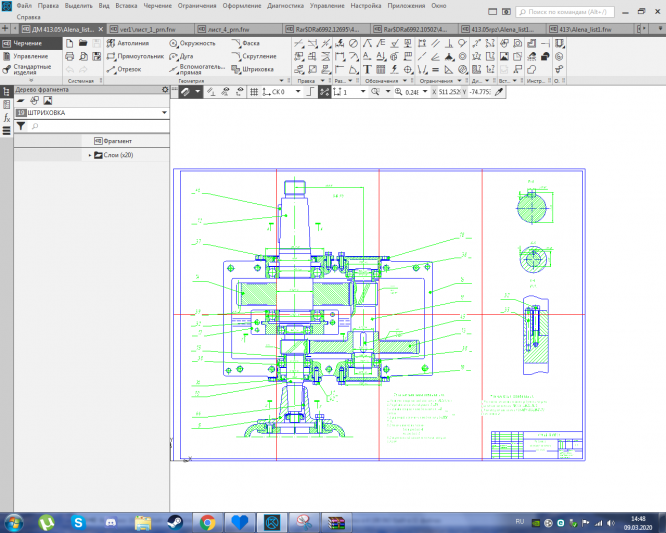This screenshot has width=666, height=533.
Task: Select the Автолиния drawing tool
Action: [128, 45]
